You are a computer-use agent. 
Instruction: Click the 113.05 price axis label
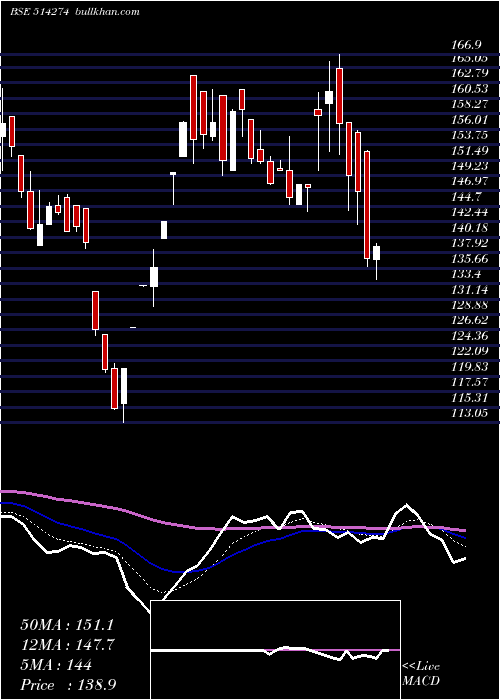(469, 413)
